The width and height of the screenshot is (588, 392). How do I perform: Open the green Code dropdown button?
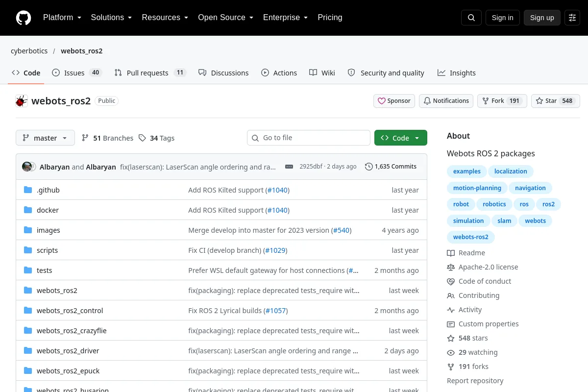click(x=401, y=138)
